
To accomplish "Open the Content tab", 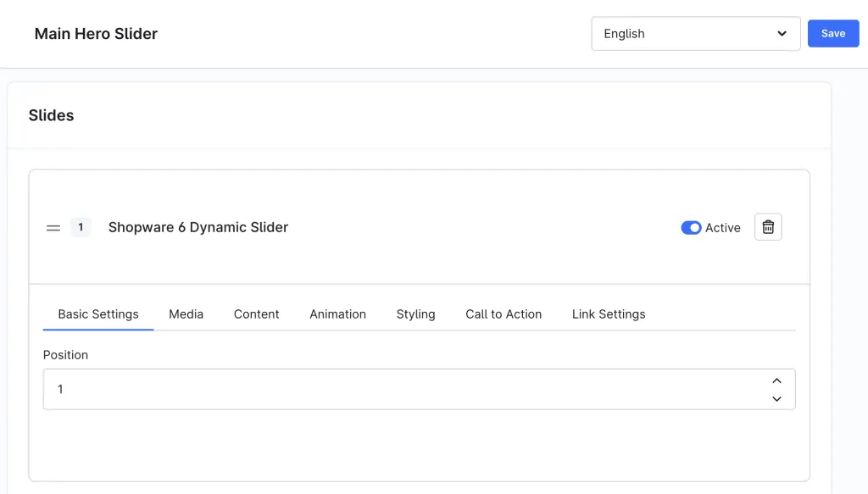I will [x=256, y=314].
